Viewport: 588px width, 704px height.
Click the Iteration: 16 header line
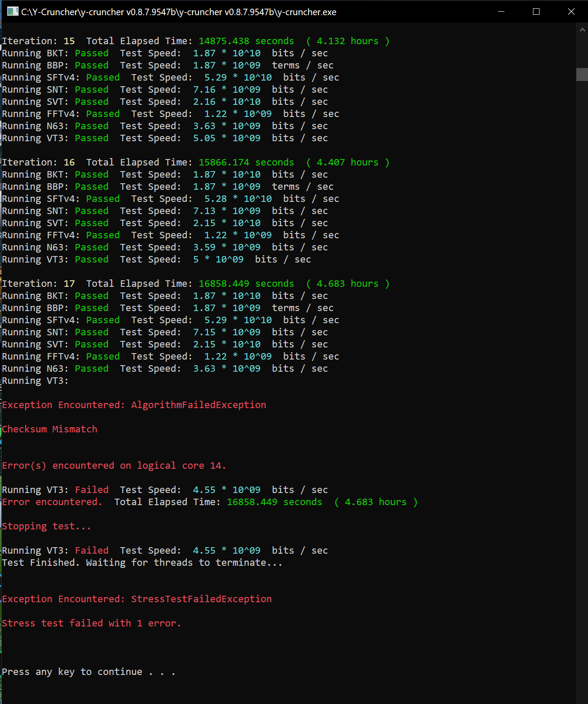[x=195, y=162]
